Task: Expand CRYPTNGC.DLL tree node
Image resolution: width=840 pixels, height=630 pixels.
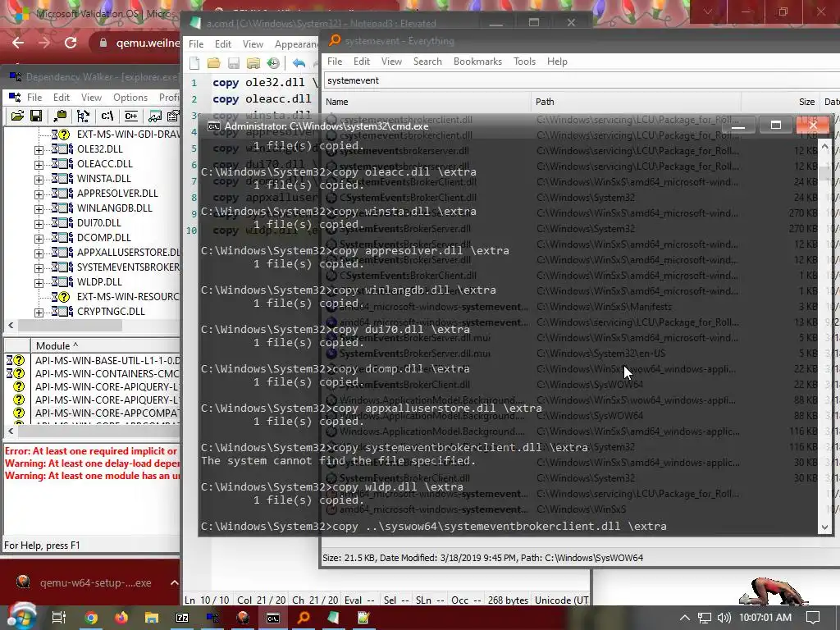Action: [x=39, y=313]
